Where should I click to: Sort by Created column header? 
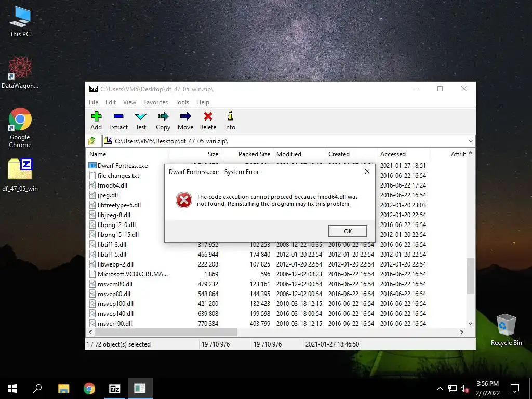[351, 154]
